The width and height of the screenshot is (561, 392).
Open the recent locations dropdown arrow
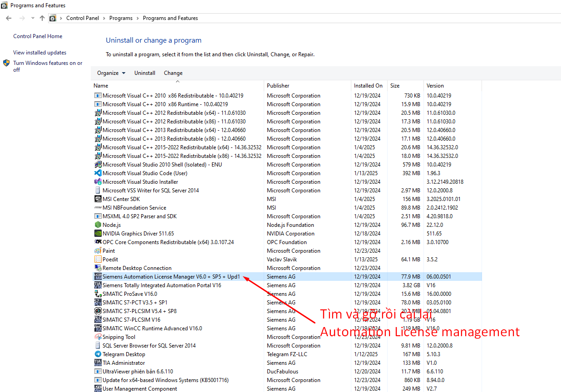[x=33, y=18]
